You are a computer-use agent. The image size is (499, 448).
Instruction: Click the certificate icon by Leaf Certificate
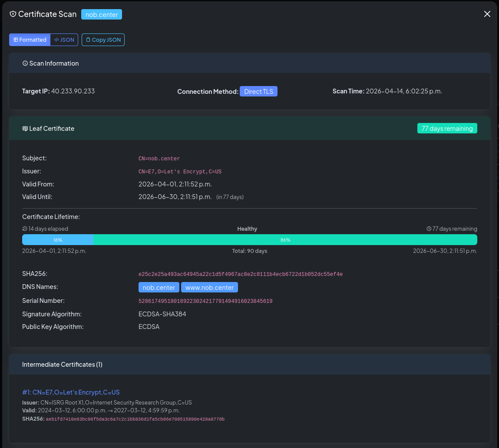click(x=25, y=129)
